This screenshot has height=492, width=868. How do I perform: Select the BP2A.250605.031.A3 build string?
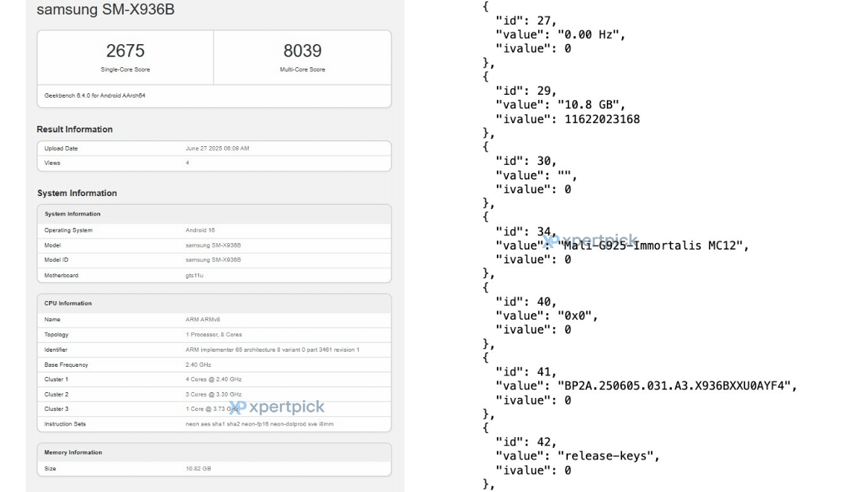pyautogui.click(x=676, y=386)
